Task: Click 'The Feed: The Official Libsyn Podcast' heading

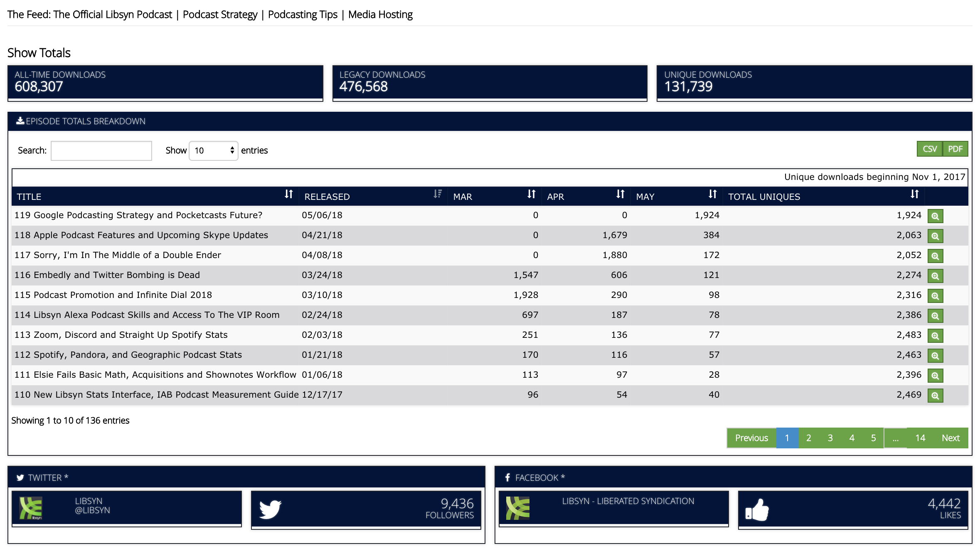Action: click(x=90, y=15)
